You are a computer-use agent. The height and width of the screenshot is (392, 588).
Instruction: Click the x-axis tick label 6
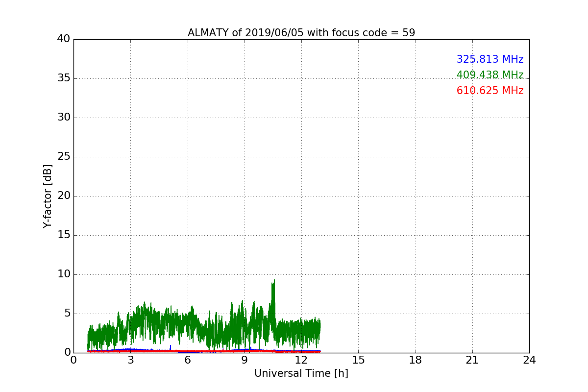(x=188, y=360)
